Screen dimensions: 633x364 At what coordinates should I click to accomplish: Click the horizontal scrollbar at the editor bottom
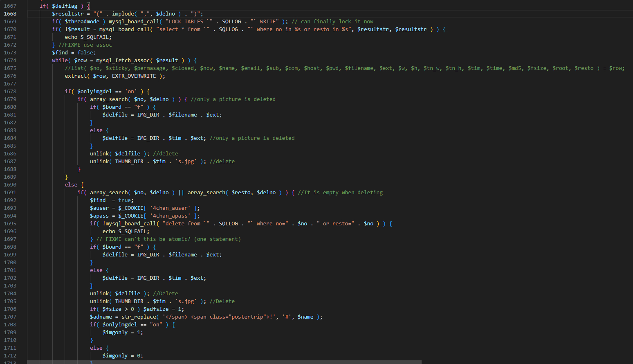coord(224,362)
